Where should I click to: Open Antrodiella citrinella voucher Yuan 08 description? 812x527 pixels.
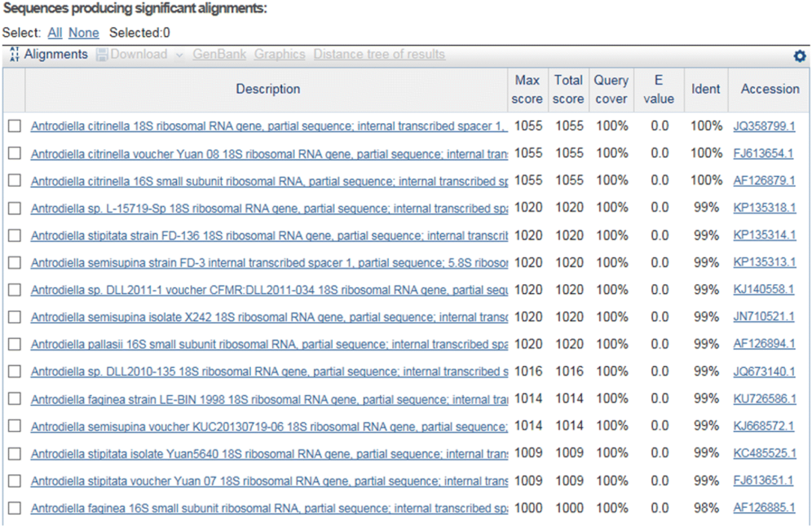coord(269,154)
